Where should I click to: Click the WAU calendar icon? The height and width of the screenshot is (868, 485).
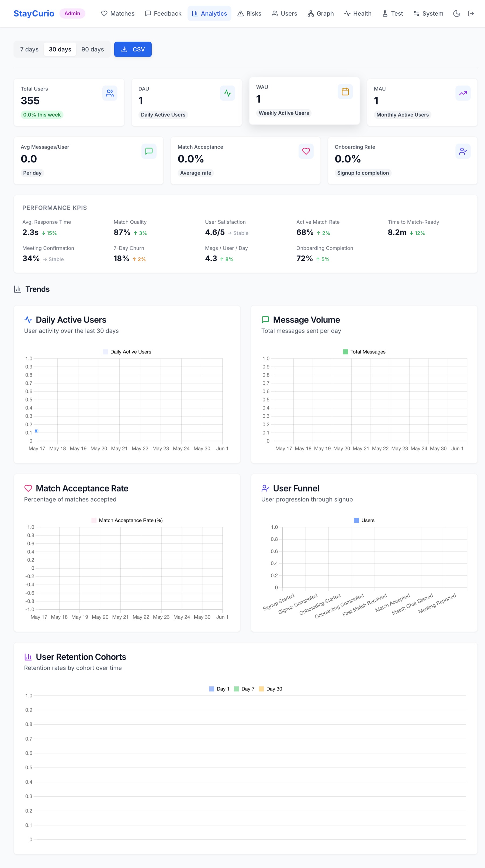pyautogui.click(x=345, y=92)
